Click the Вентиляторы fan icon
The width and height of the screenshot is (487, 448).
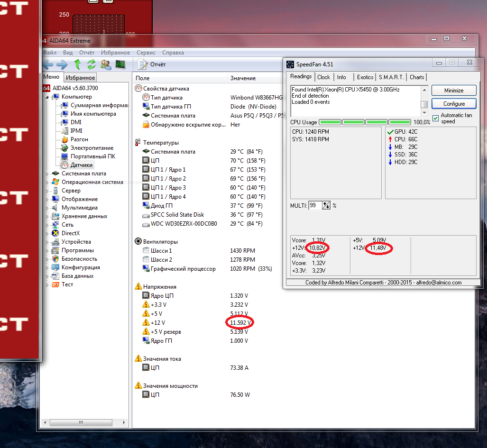tap(138, 241)
